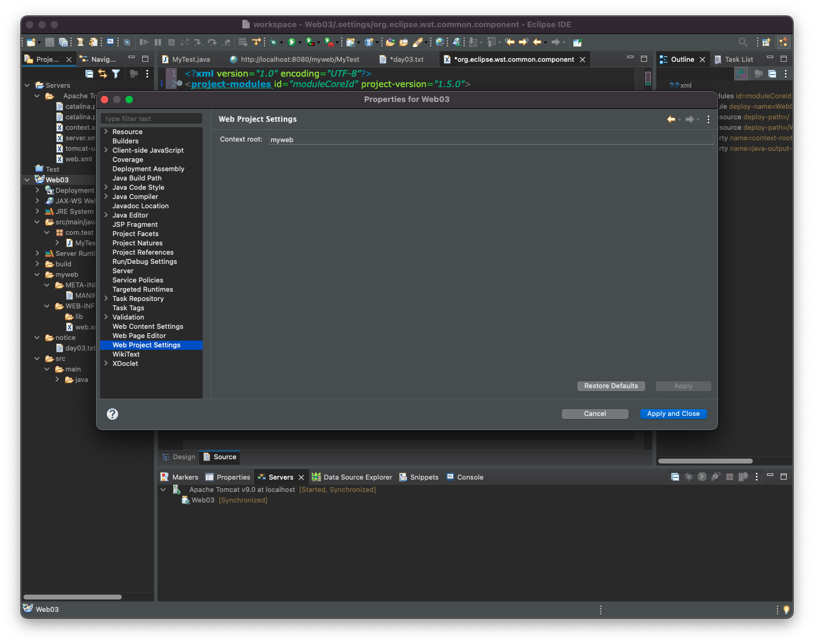Open Servers view three-dot menu
Viewport: 814px width, 644px height.
(x=757, y=477)
